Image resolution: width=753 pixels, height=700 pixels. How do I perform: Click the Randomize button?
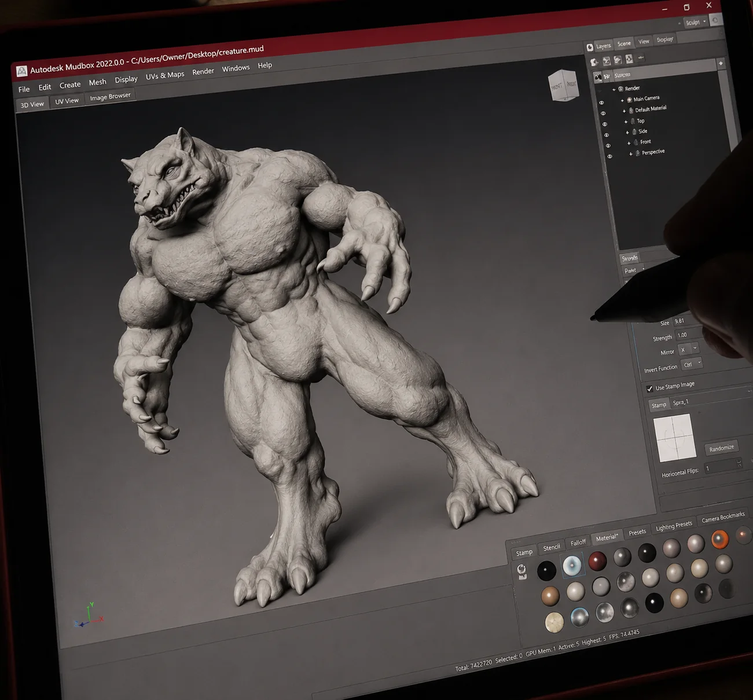click(721, 448)
